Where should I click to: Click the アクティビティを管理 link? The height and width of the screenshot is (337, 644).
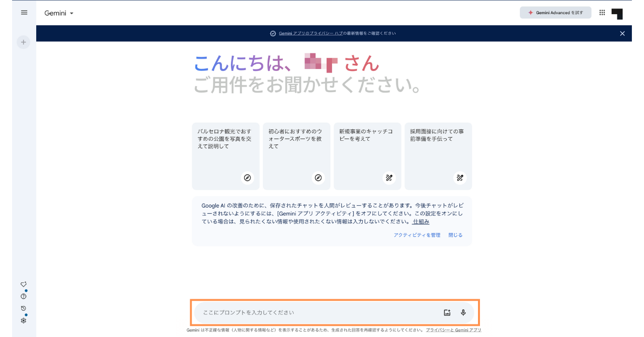pyautogui.click(x=417, y=235)
